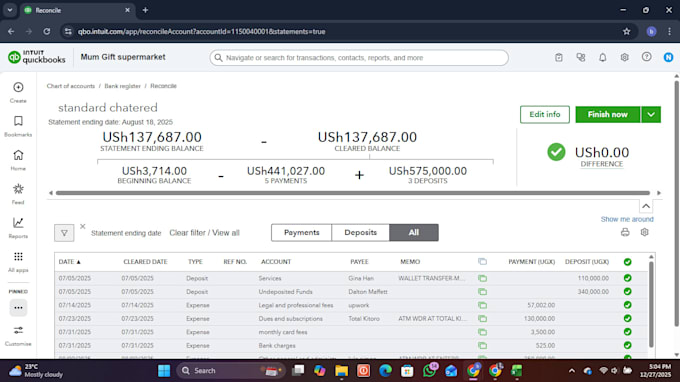Open Microsoft Edge from the taskbar
The height and width of the screenshot is (382, 680).
coord(385,371)
